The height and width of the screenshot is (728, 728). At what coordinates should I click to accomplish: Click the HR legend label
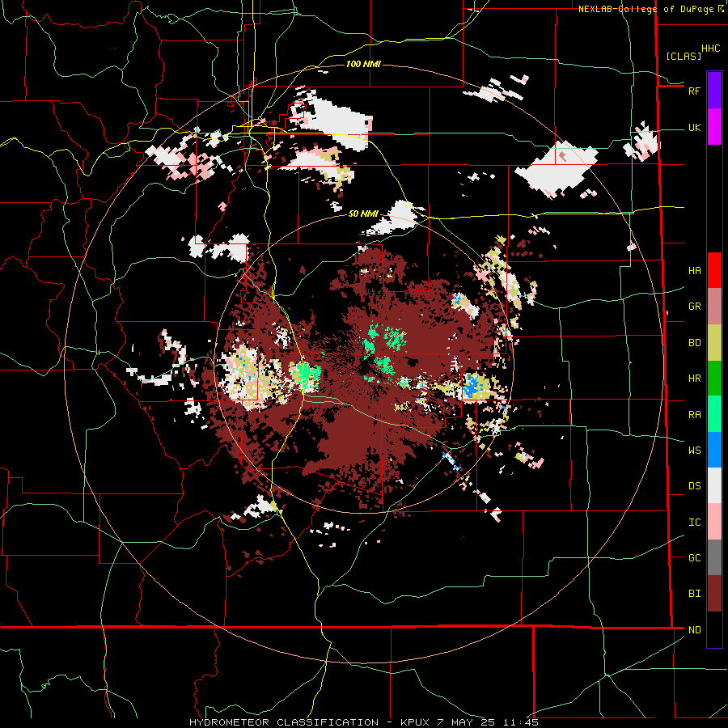click(x=694, y=379)
